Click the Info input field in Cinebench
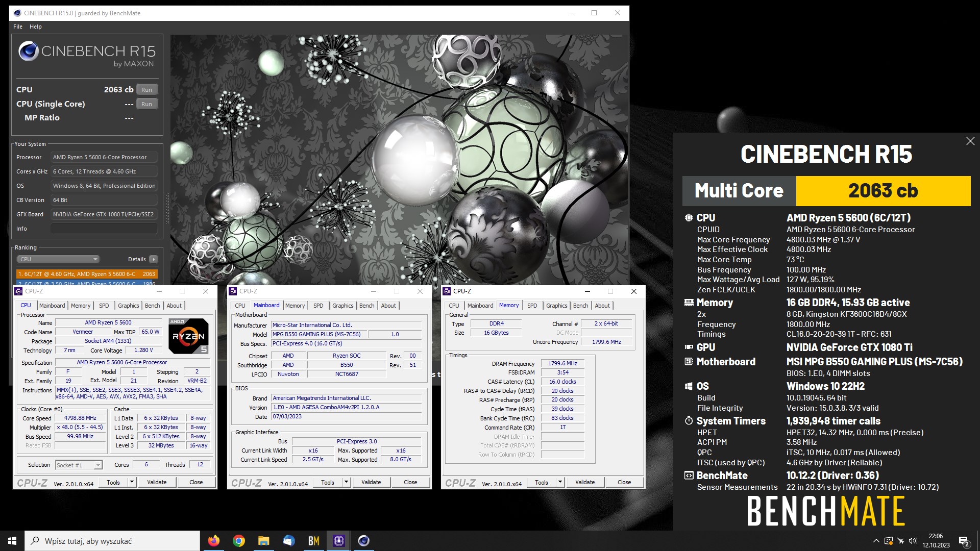 104,229
